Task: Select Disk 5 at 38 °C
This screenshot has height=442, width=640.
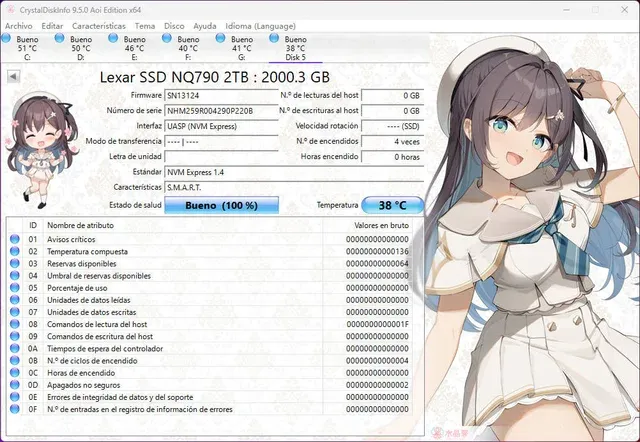Action: coord(295,48)
